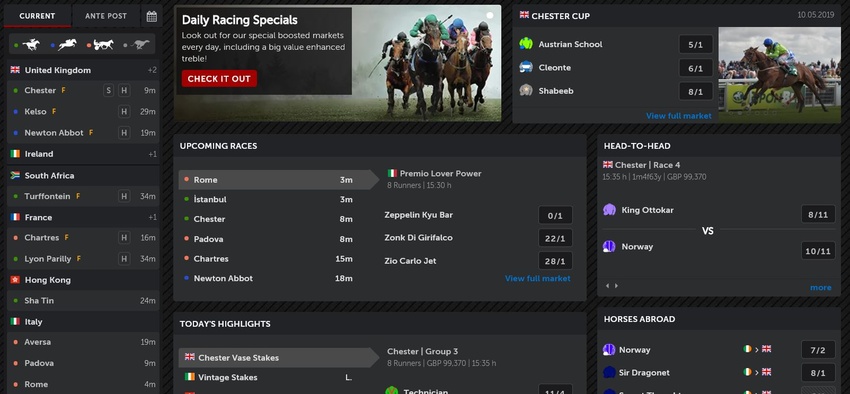Open the Aversa meeting in sidebar

point(84,342)
